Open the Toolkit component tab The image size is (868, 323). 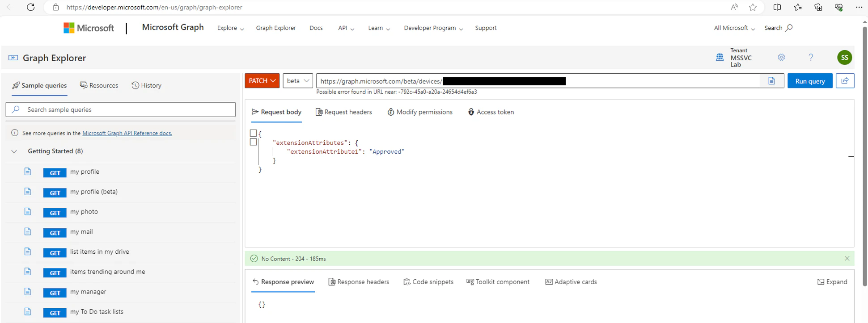pyautogui.click(x=498, y=282)
